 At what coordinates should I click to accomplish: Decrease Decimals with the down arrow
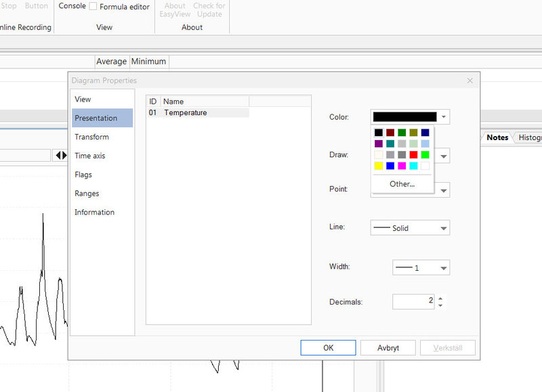coord(440,305)
